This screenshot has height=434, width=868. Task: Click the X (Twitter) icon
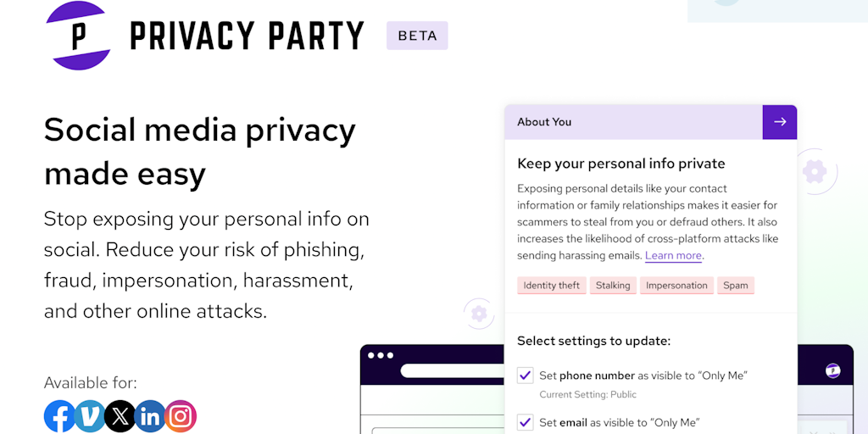tap(120, 416)
